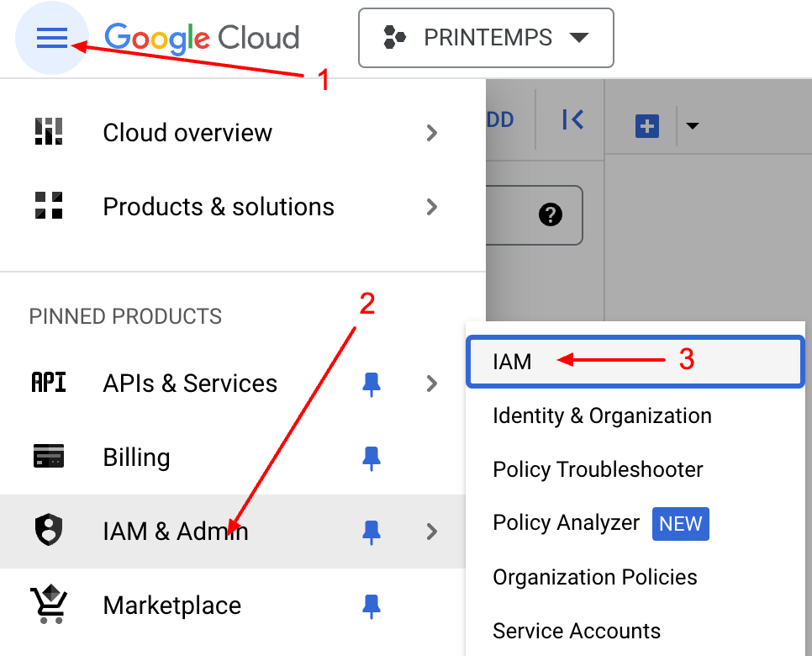Expand the Cloud overview submenu chevron
This screenshot has width=812, height=656.
pos(431,133)
